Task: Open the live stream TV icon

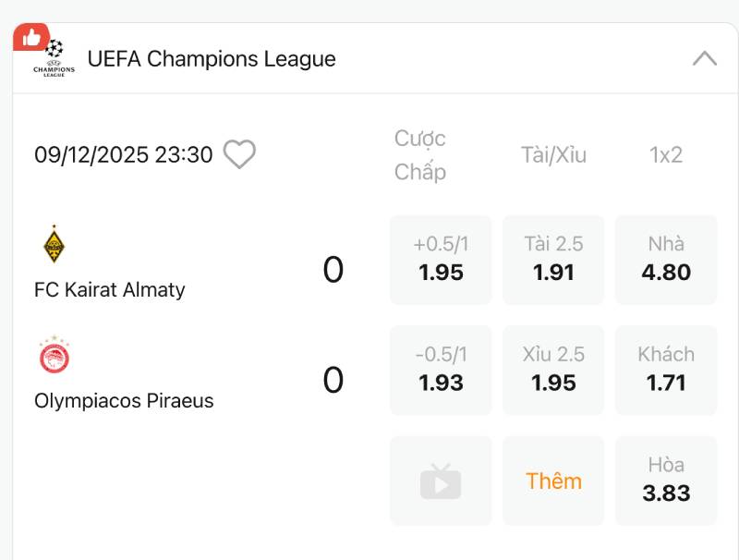Action: tap(441, 481)
